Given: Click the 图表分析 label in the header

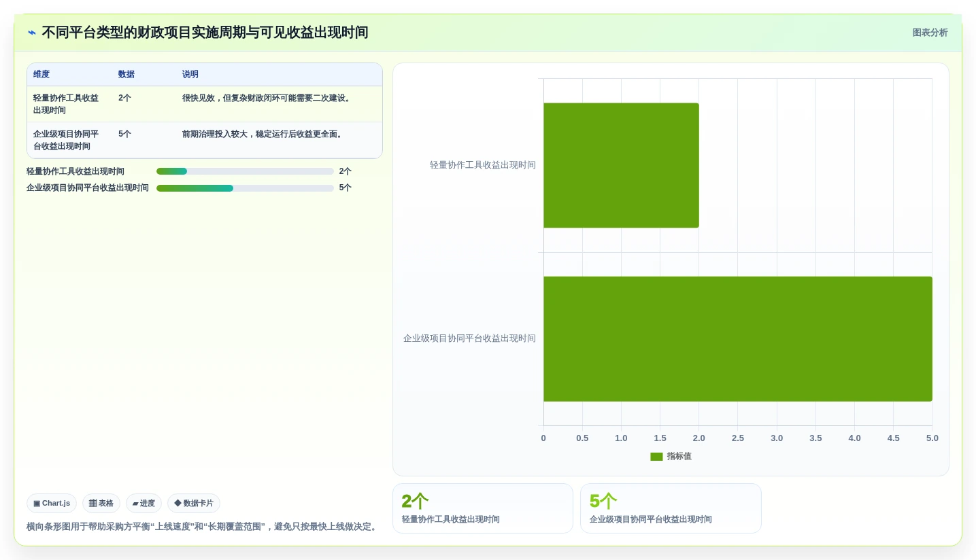Looking at the screenshot, I should pos(930,33).
